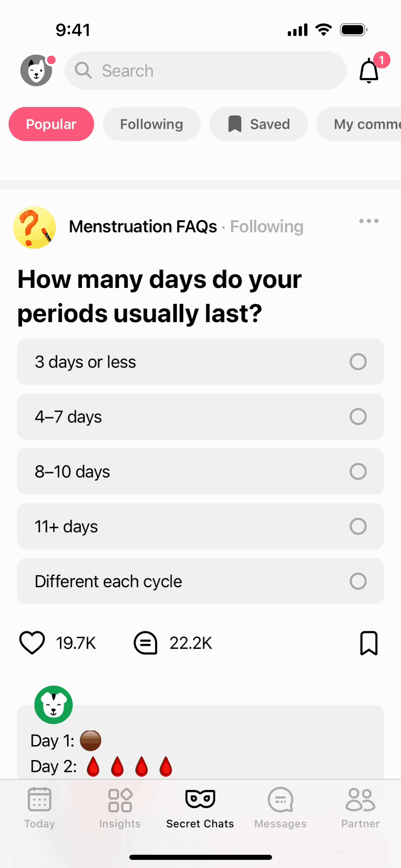Bookmark the poll post

point(369,643)
